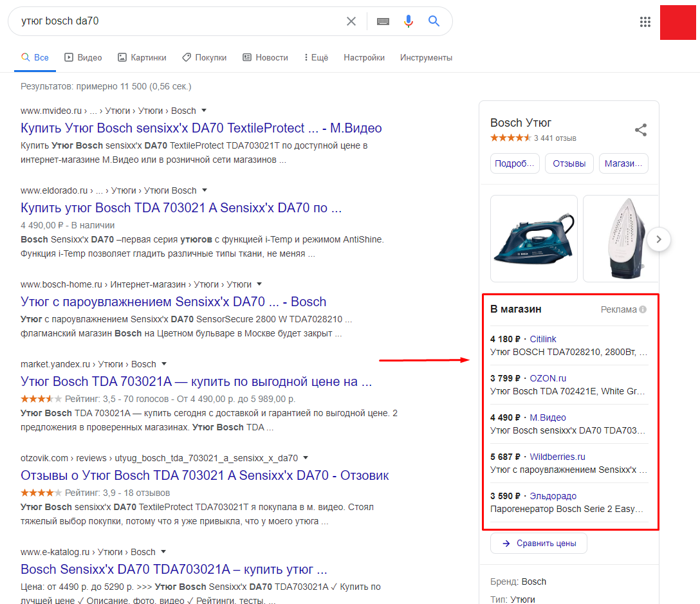
Task: Open the Ещё menu
Action: click(x=316, y=58)
